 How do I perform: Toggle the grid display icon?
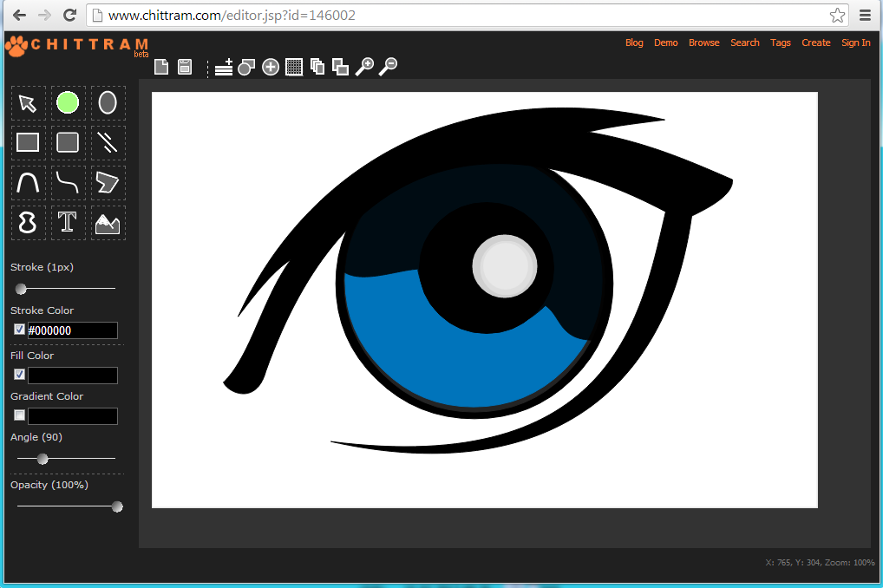[294, 67]
